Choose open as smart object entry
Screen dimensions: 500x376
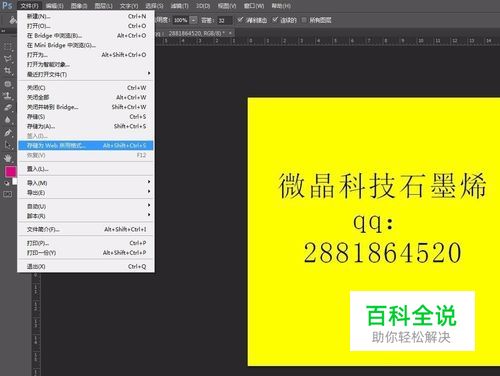click(x=86, y=64)
